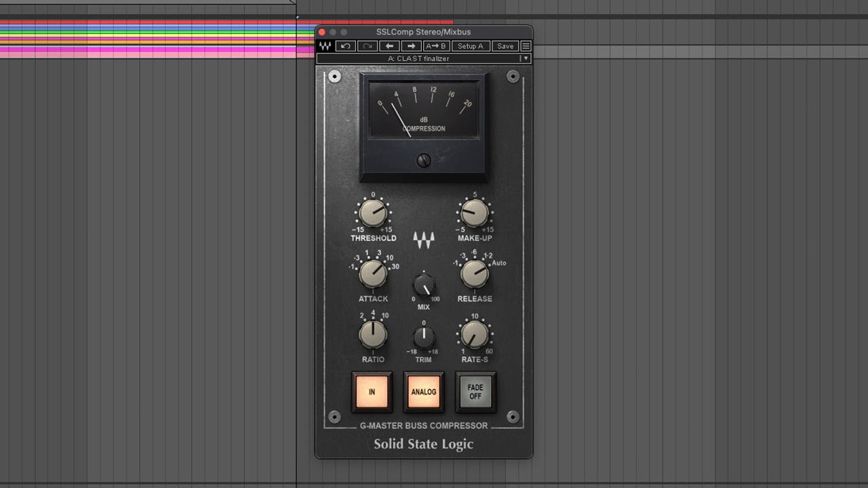Screen dimensions: 868x488
Task: Click the meter zero-adjust screw
Action: point(423,161)
